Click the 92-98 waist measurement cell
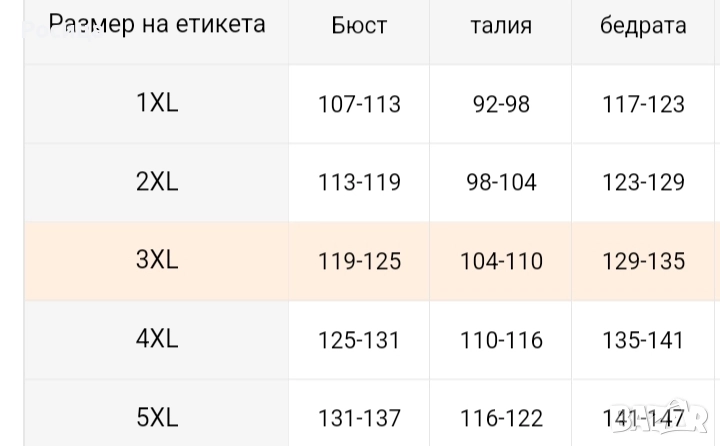This screenshot has width=720, height=446. (x=501, y=103)
